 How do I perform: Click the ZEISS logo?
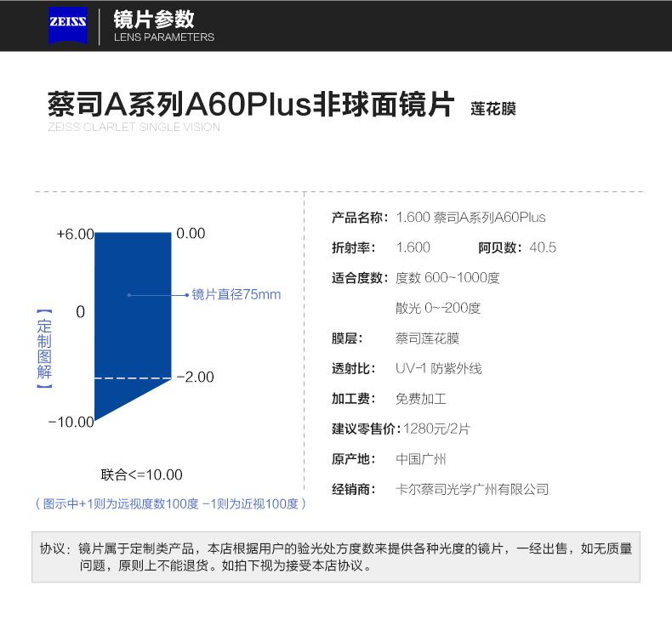pos(68,26)
